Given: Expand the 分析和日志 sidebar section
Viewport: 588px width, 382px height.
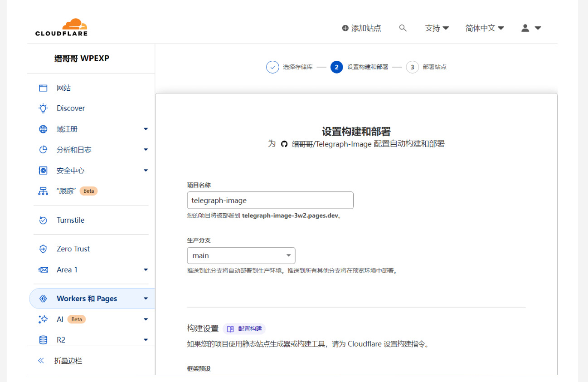Looking at the screenshot, I should click(x=146, y=150).
